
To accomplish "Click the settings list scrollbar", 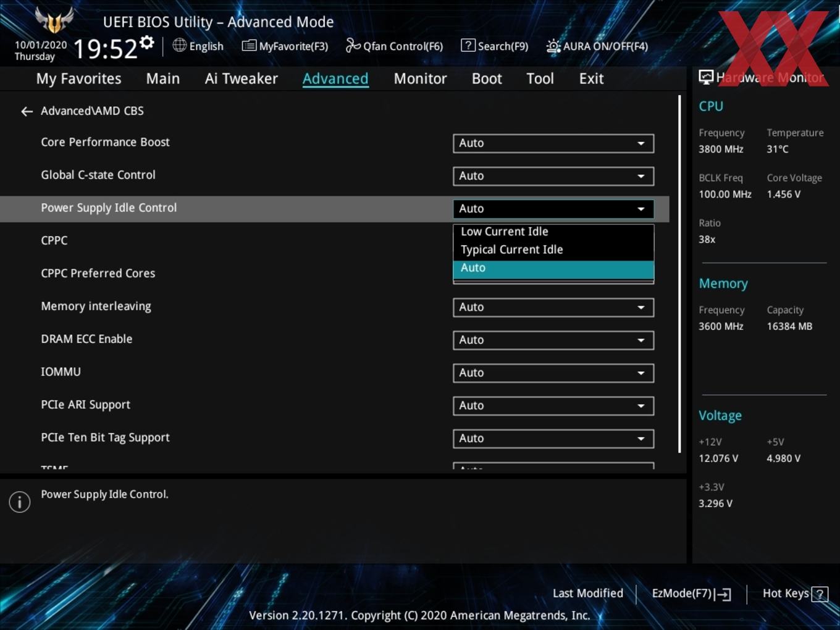I will pos(679,274).
